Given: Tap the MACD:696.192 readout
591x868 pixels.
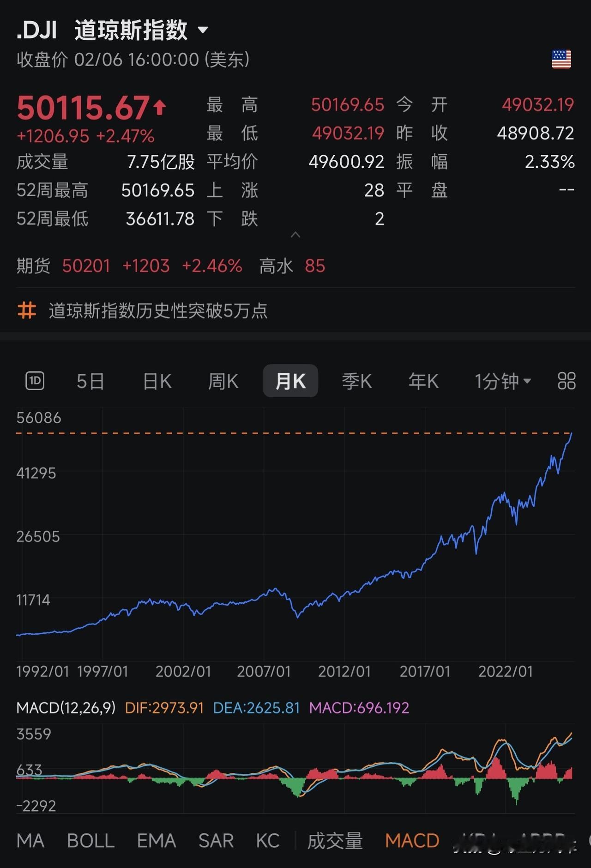Looking at the screenshot, I should click(x=359, y=708).
